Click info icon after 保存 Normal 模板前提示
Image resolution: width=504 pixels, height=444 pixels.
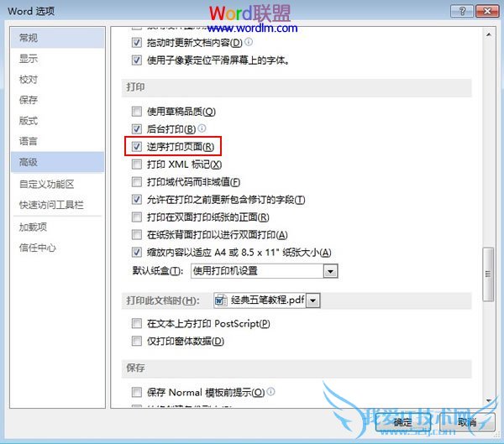coord(271,391)
